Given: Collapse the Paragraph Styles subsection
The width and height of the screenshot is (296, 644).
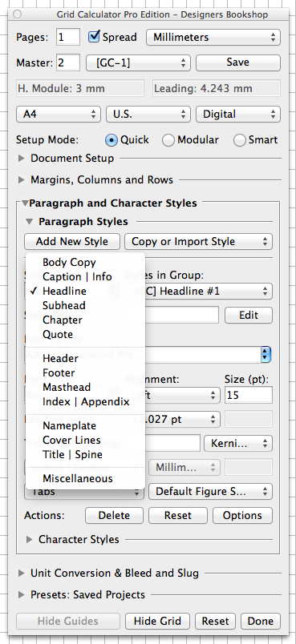Looking at the screenshot, I should click(29, 222).
